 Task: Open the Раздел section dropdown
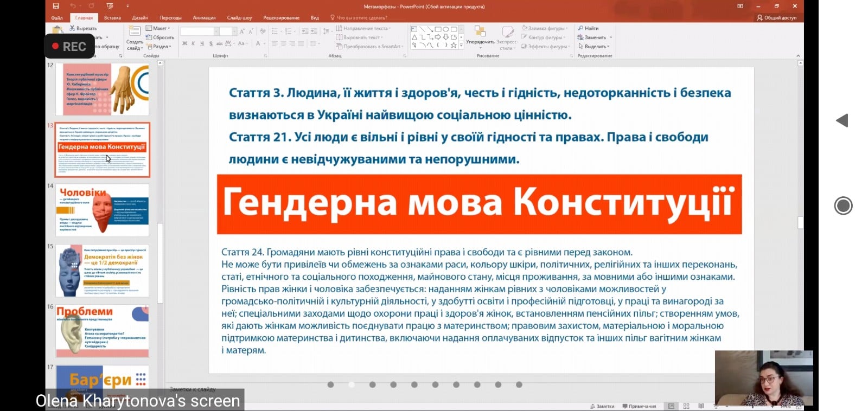[x=159, y=47]
